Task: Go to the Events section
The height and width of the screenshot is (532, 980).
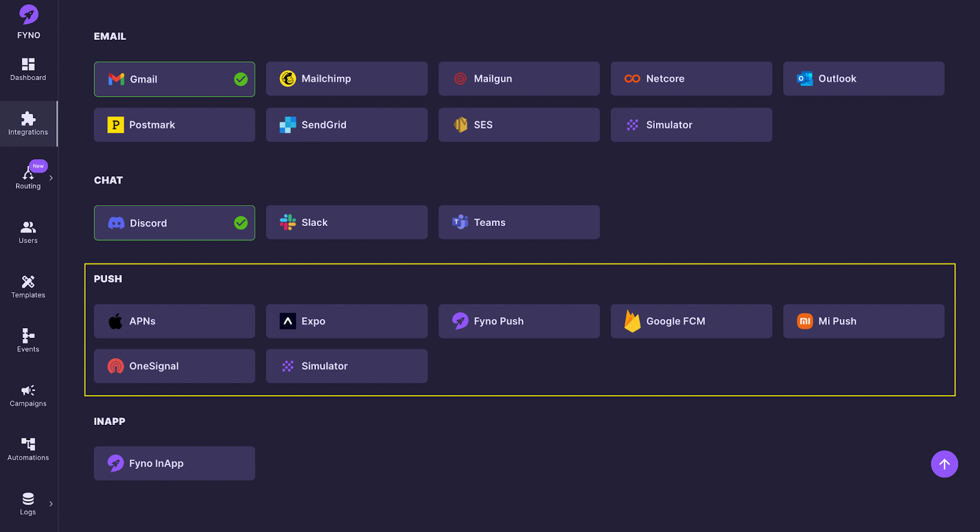Action: (x=28, y=340)
